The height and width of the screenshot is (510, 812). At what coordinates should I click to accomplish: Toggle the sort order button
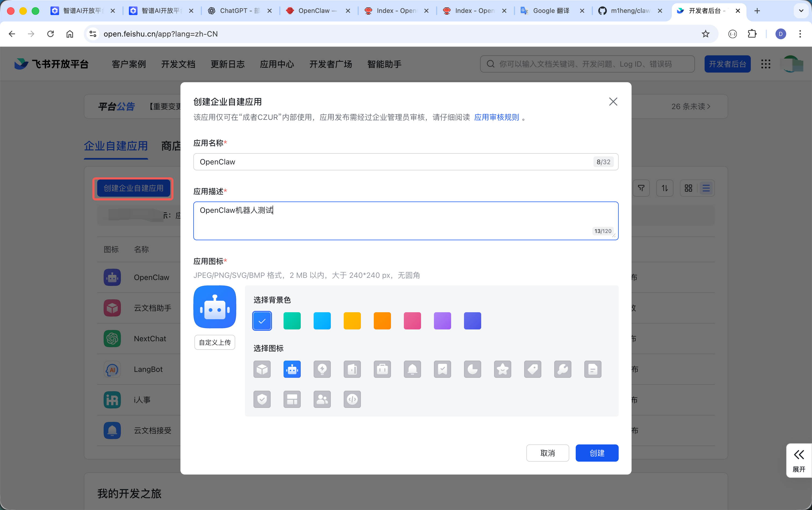coord(664,188)
